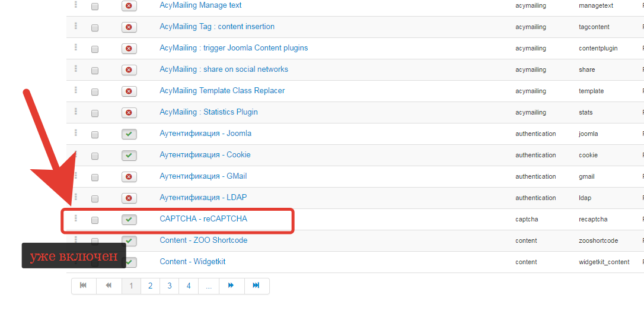Click the 'ldap' element cell
Viewport: 644px width, 320px height.
pyautogui.click(x=585, y=198)
